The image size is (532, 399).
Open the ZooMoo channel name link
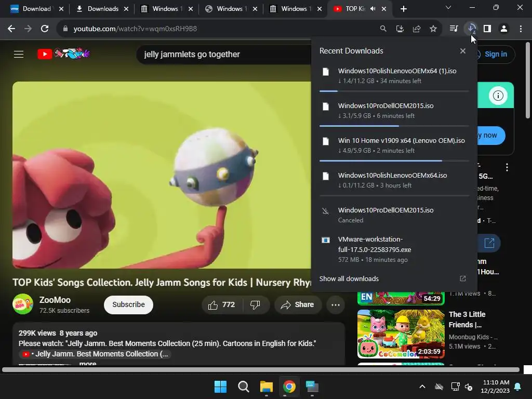click(x=55, y=300)
